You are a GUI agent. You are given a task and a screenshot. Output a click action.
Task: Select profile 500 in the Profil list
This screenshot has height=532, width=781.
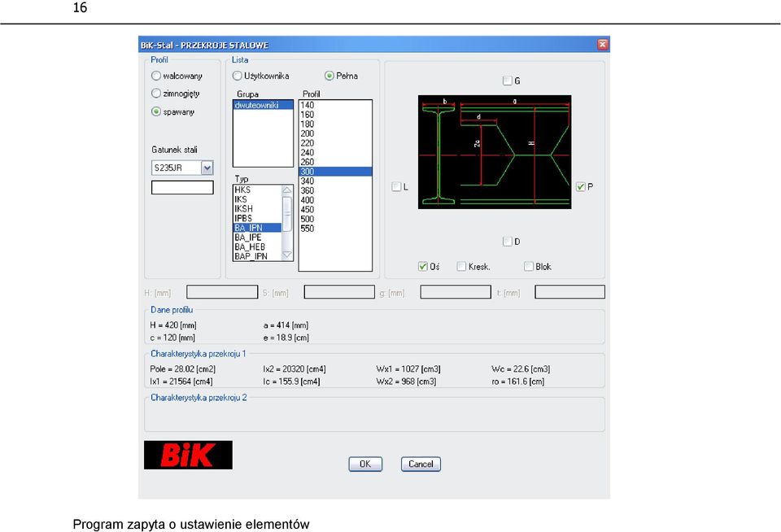click(335, 219)
